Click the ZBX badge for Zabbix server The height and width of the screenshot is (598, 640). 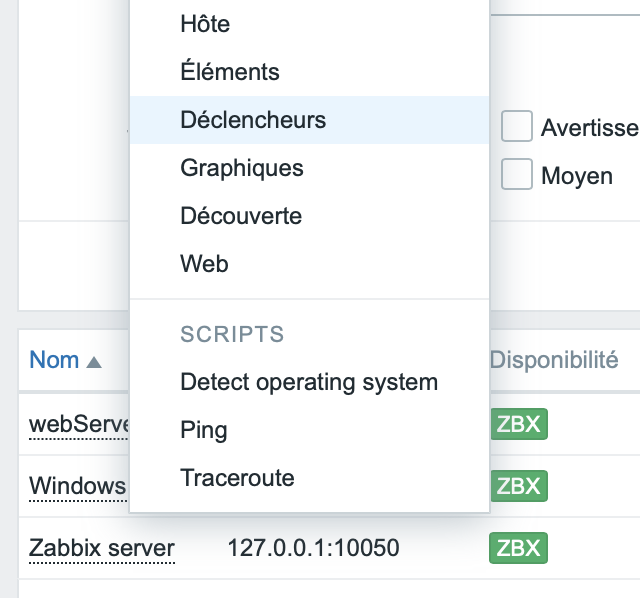coord(518,548)
